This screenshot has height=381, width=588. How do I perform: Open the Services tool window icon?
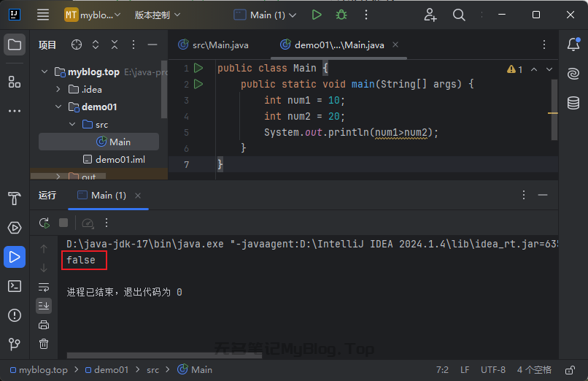(15, 228)
